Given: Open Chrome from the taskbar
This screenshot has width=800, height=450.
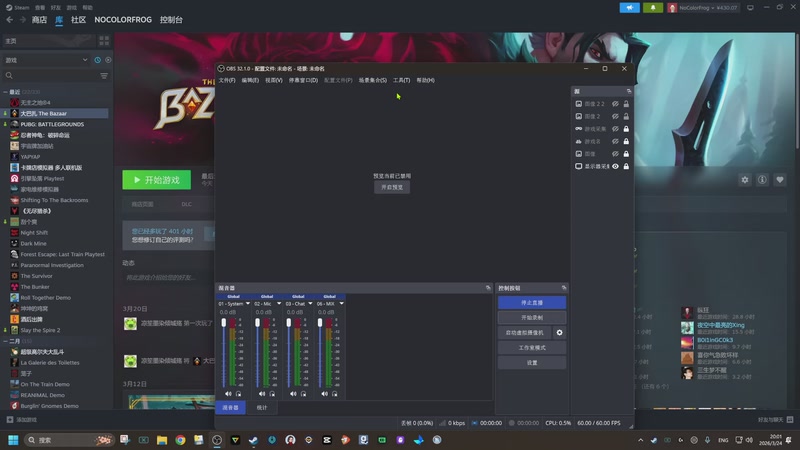Looking at the screenshot, I should click(x=180, y=440).
